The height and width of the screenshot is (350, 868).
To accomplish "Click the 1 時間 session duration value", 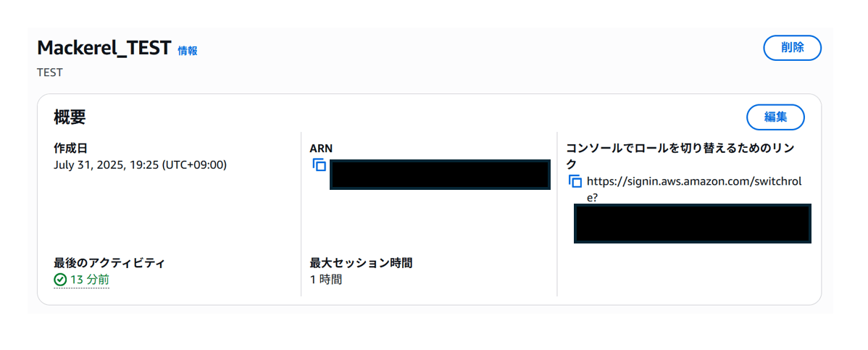I will 326,280.
